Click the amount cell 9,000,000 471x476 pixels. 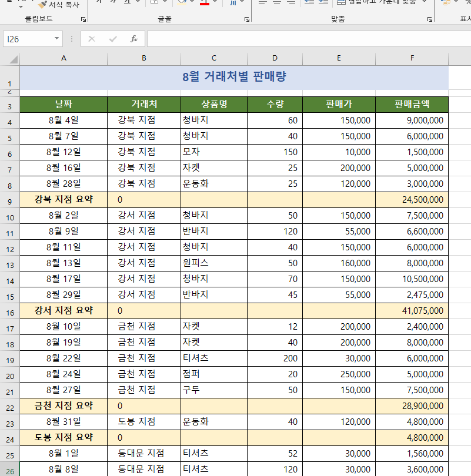412,120
